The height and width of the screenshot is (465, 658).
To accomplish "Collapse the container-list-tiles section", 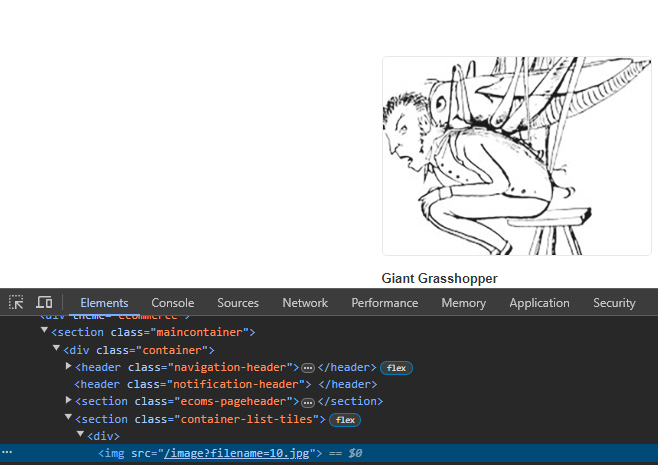I will click(x=68, y=418).
